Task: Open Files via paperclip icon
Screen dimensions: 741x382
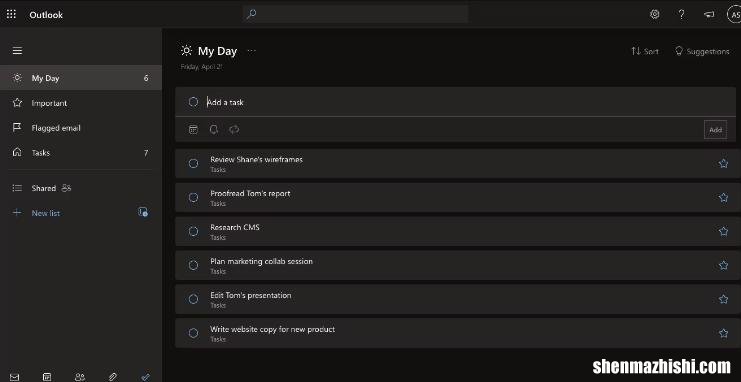Action: tap(112, 377)
